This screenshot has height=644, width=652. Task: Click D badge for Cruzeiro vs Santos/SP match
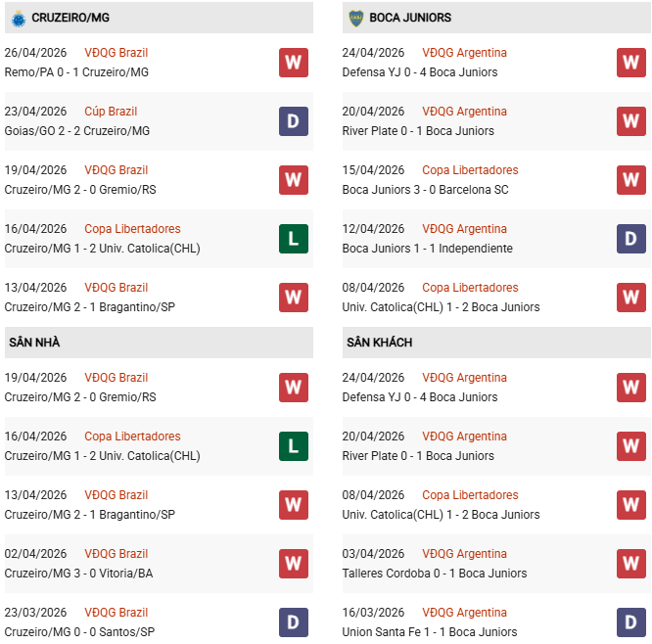pyautogui.click(x=294, y=622)
